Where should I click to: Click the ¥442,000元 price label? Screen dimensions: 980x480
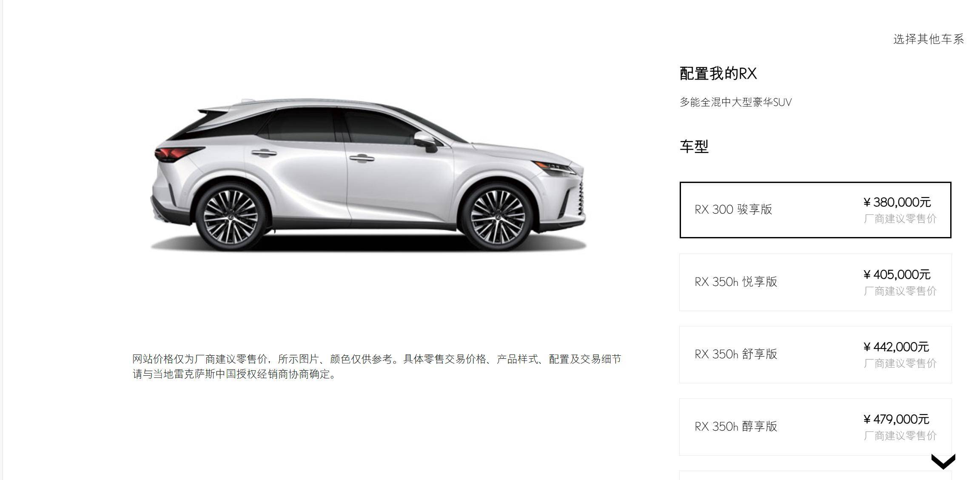pos(896,347)
